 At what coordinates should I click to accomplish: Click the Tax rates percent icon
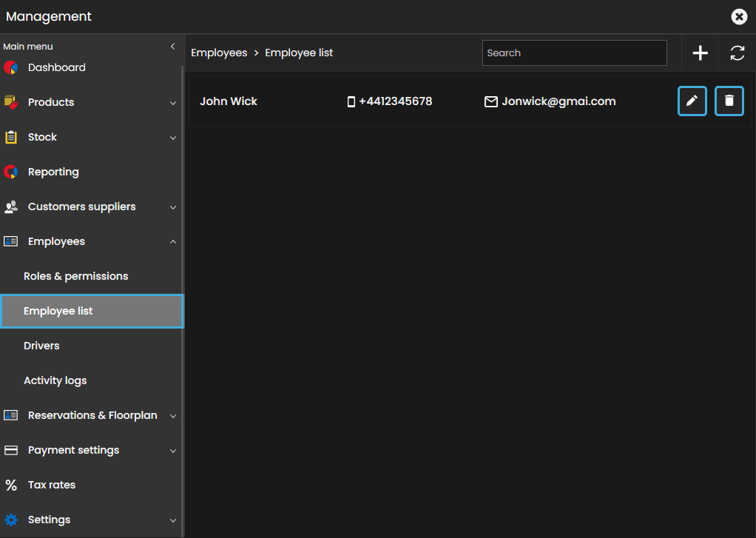11,485
